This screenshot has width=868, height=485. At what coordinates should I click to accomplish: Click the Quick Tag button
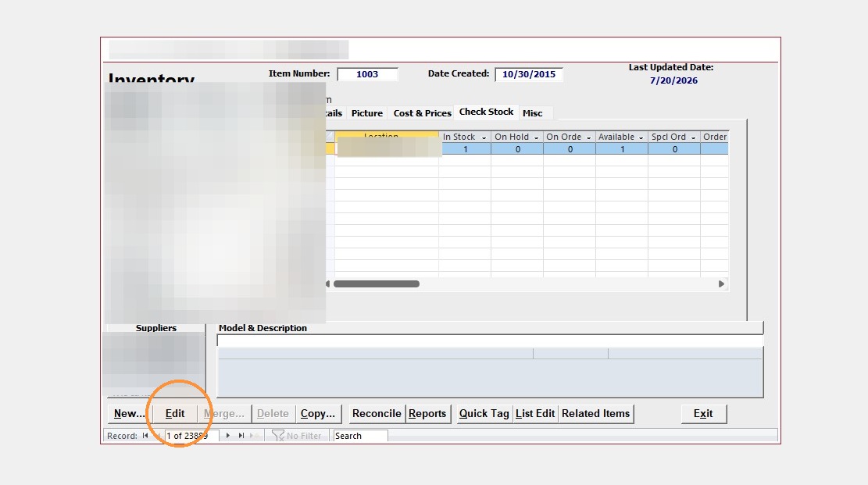(x=484, y=414)
